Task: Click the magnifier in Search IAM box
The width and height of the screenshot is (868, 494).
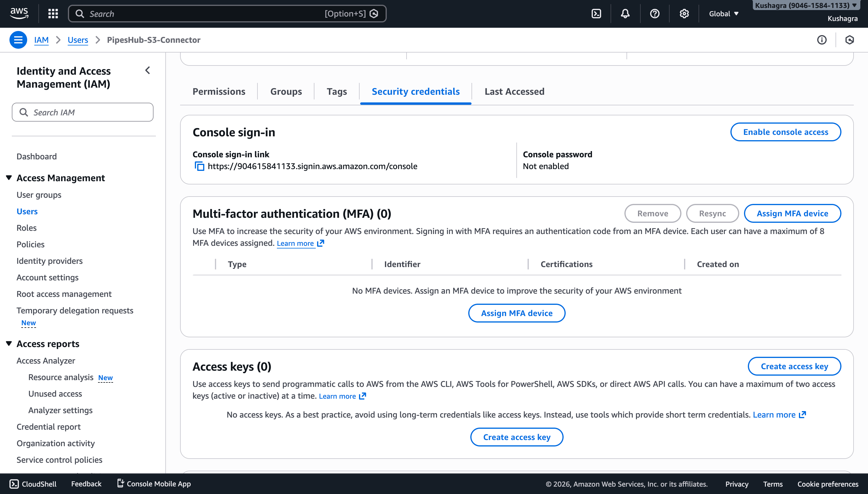Action: [24, 112]
